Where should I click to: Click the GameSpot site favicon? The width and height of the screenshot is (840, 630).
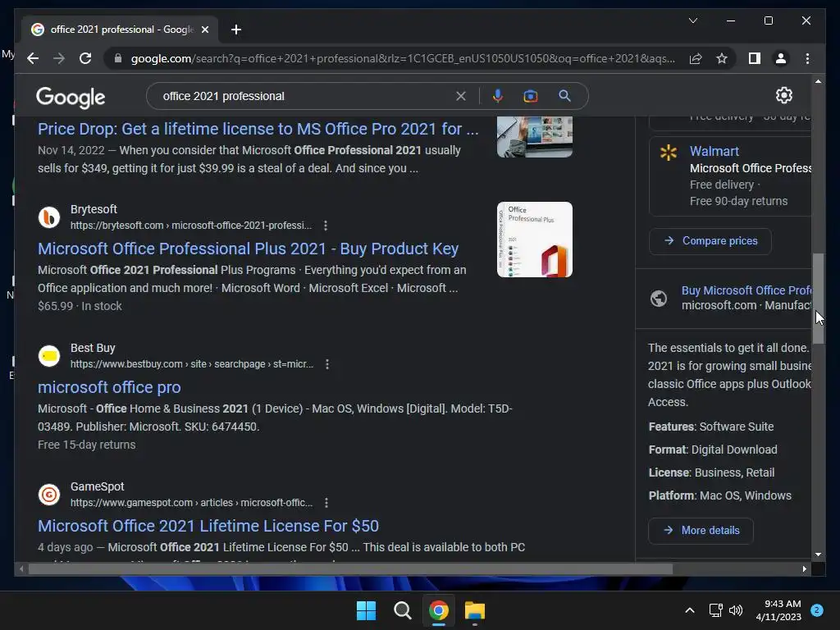[x=48, y=495]
